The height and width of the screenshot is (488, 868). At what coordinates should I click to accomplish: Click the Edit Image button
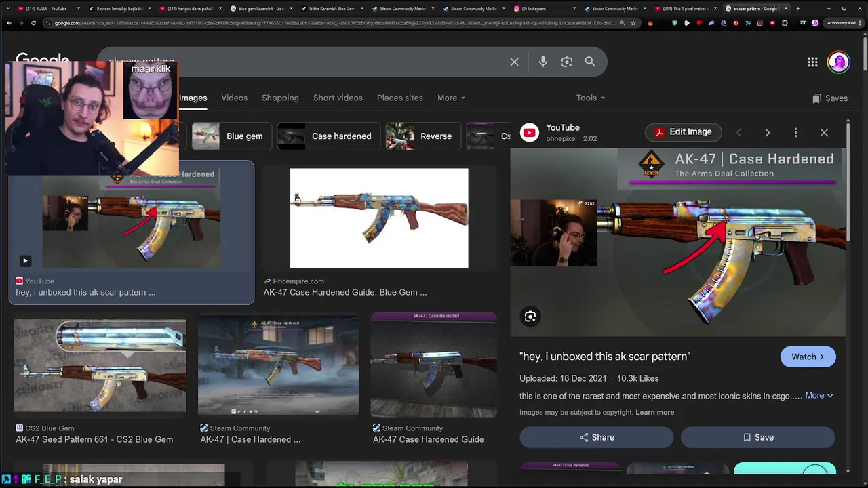coord(683,132)
